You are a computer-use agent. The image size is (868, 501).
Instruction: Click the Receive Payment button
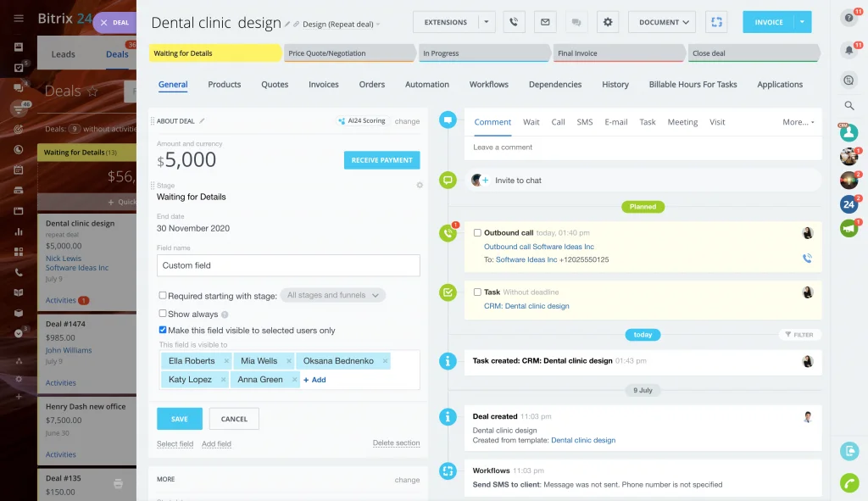381,160
